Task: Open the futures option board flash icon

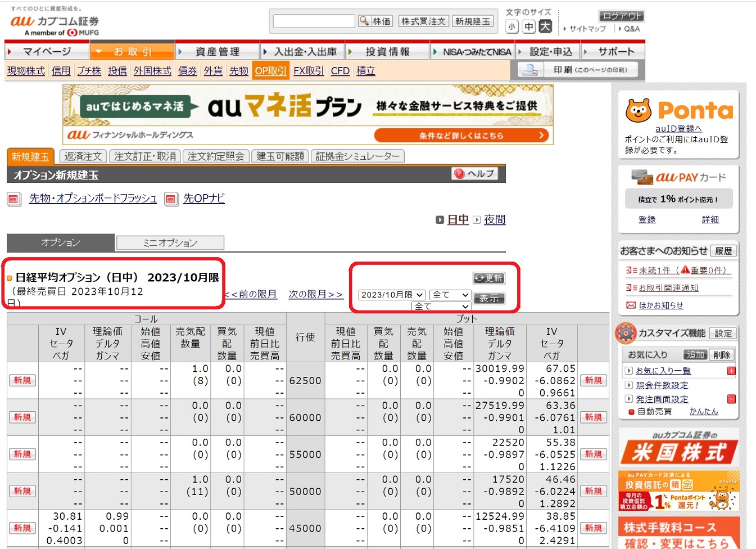Action: click(x=14, y=199)
